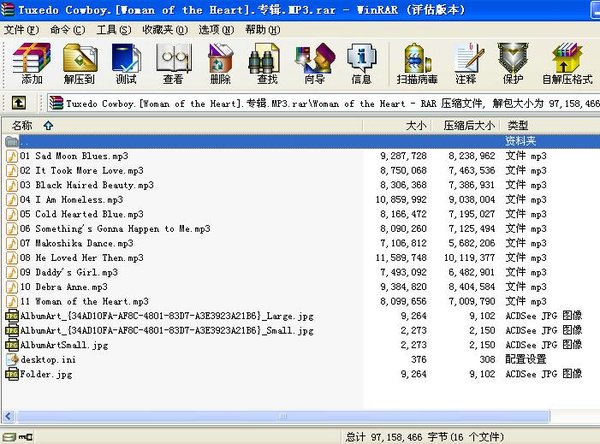Select the file 10 Debra Anne.mp3
Screen dimensions: 600x444
64,287
